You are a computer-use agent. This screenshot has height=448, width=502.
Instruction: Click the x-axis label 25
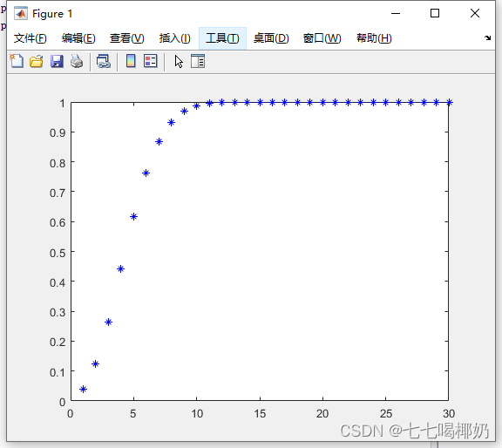(386, 414)
